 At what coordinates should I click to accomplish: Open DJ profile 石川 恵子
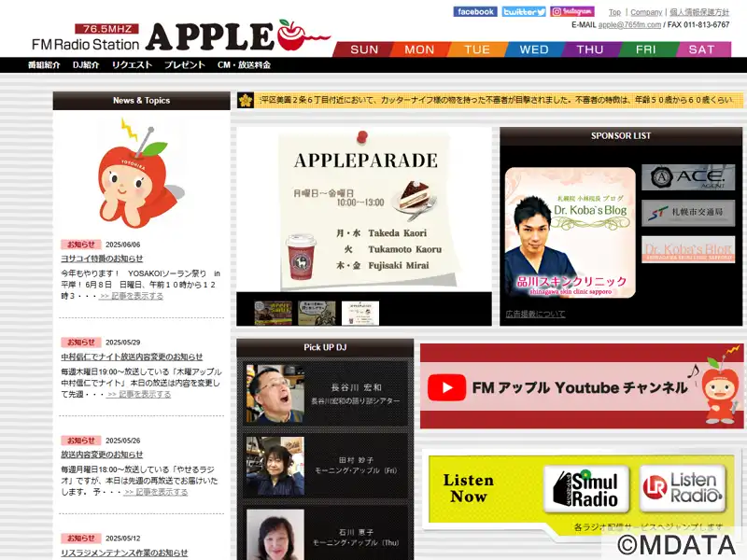coord(325,534)
